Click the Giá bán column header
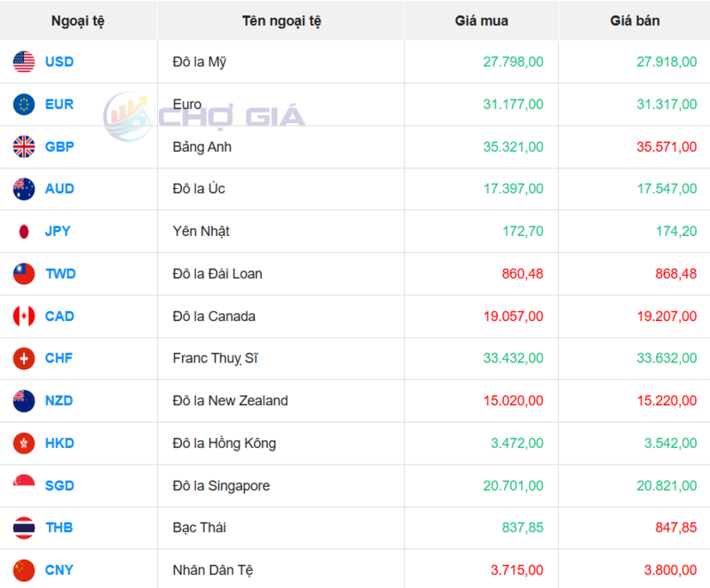The image size is (710, 588). pyautogui.click(x=634, y=20)
